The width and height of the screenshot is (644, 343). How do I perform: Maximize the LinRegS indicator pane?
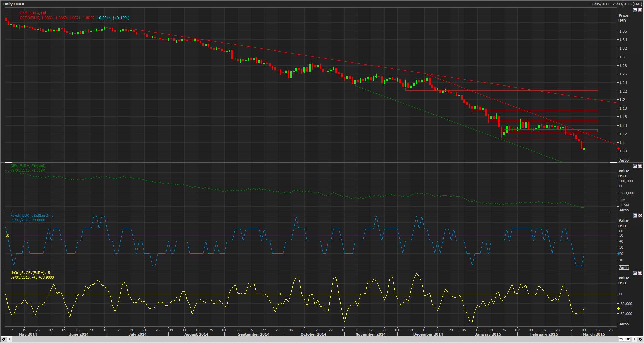(635, 273)
